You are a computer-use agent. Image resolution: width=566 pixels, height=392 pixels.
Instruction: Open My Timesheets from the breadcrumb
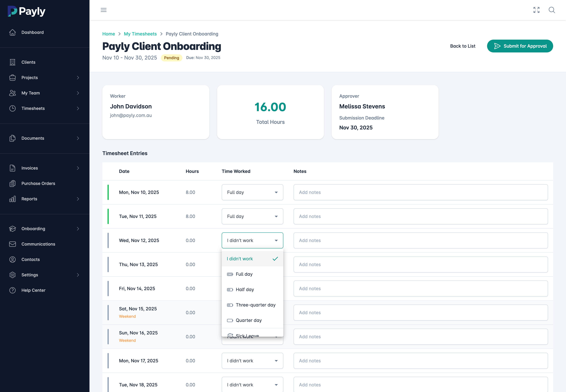click(x=140, y=34)
